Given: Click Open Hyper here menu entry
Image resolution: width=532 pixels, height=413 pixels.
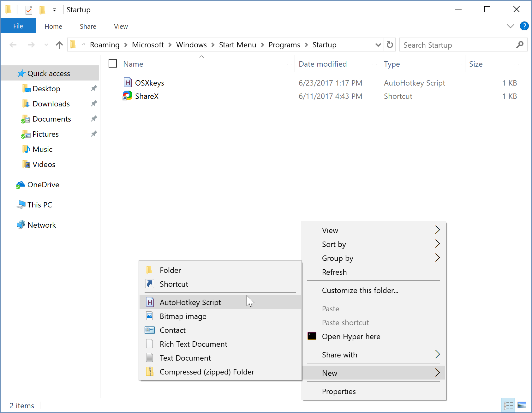Looking at the screenshot, I should [374, 336].
